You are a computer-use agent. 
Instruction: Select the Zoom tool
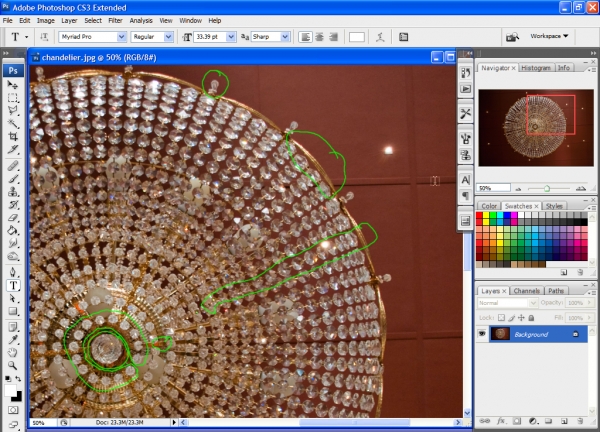[13, 365]
